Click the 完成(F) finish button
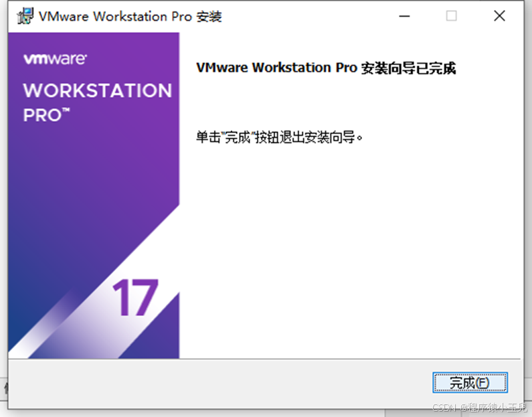 pos(470,382)
